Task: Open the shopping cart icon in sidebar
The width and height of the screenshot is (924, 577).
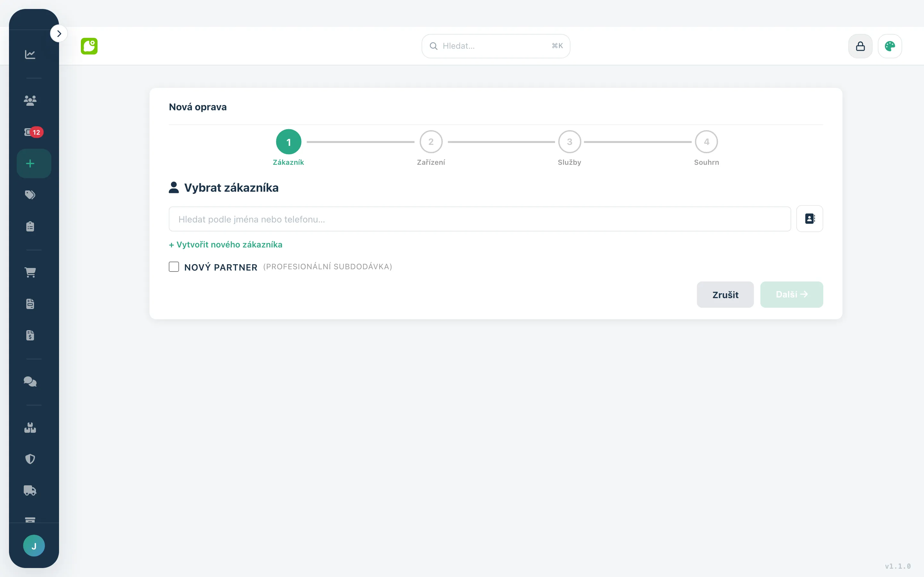Action: coord(30,272)
